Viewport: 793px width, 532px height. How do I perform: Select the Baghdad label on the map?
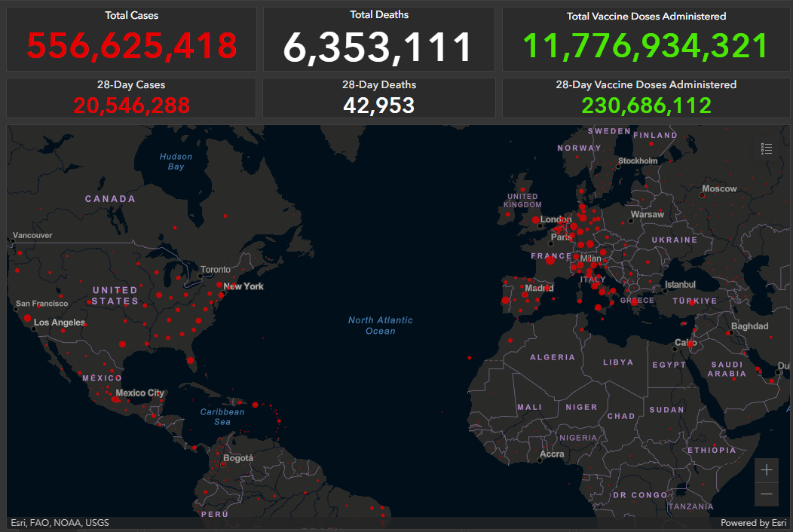coord(749,326)
